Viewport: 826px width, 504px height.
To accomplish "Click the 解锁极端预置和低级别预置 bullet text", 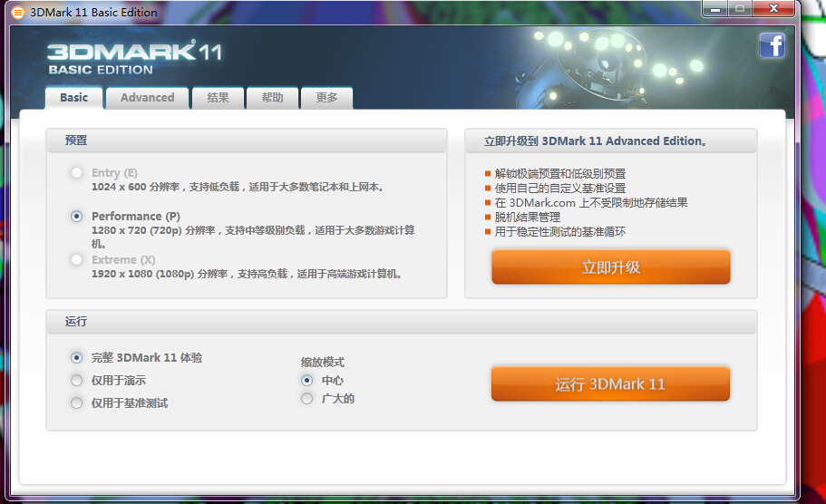I will click(560, 174).
